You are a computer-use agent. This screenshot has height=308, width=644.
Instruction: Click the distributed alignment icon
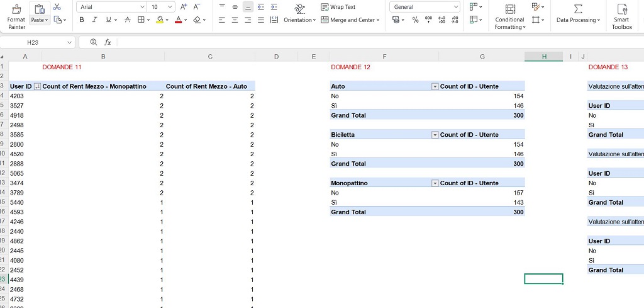point(274,20)
